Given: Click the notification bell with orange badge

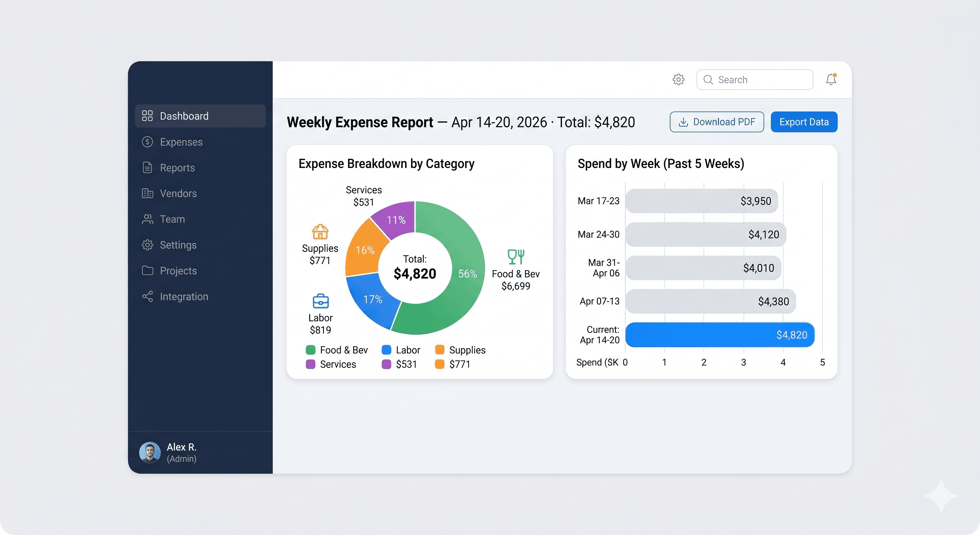Looking at the screenshot, I should [831, 79].
